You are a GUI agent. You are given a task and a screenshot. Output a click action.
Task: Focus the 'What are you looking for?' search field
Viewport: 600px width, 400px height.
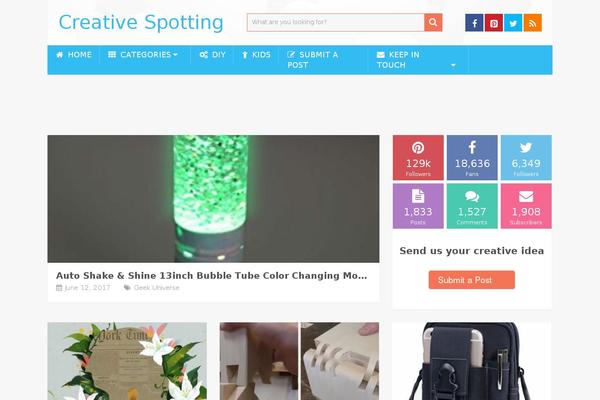336,23
